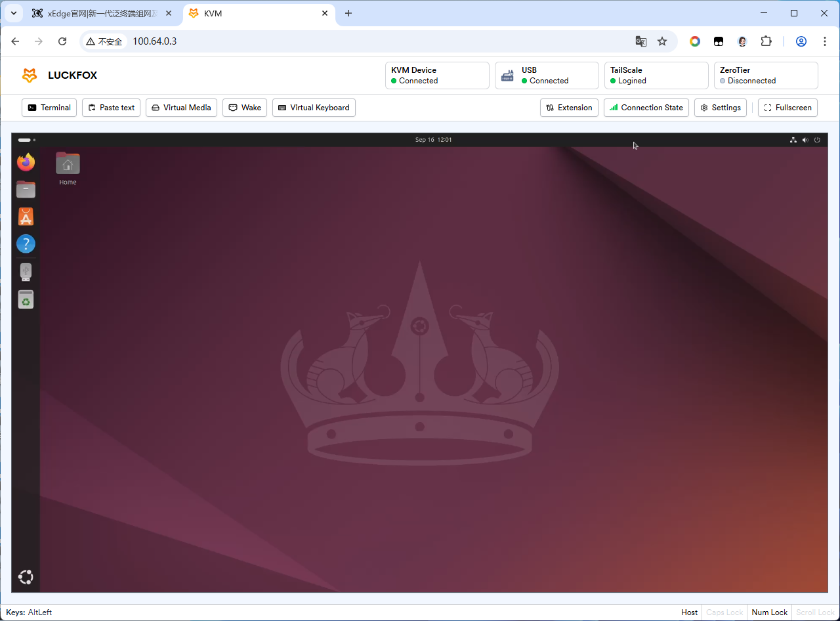Open the Virtual Media panel
Viewport: 840px width, 621px height.
(x=181, y=108)
